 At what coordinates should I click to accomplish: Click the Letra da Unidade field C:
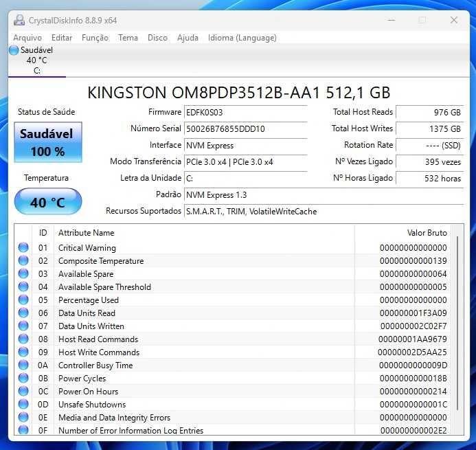tap(246, 178)
